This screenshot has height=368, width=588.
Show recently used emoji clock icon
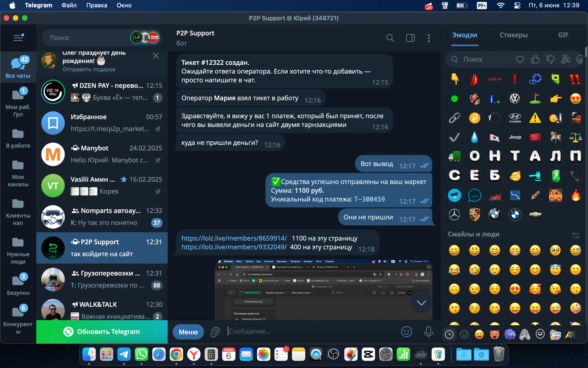click(x=449, y=334)
